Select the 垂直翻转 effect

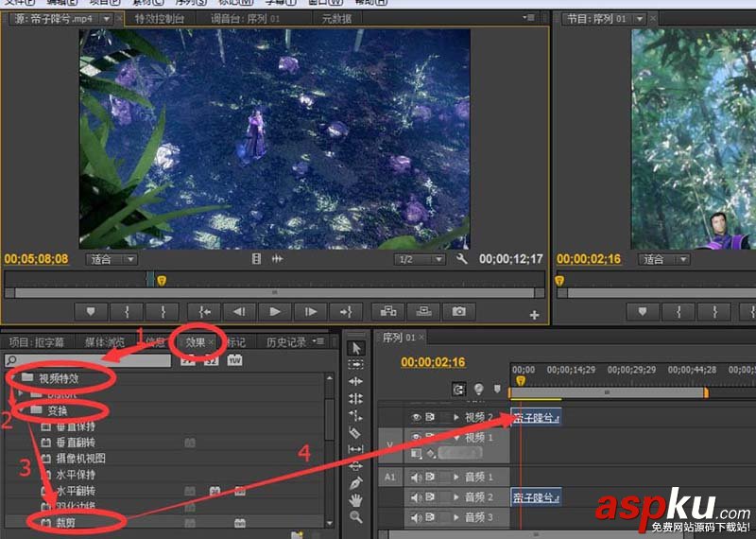[x=76, y=442]
